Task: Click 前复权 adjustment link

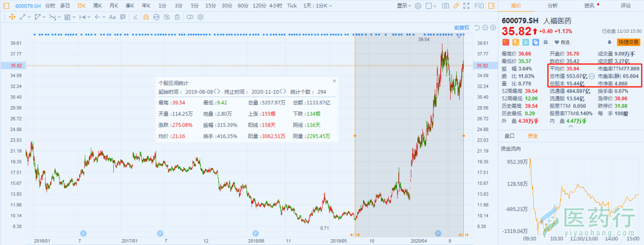Action: (462, 27)
